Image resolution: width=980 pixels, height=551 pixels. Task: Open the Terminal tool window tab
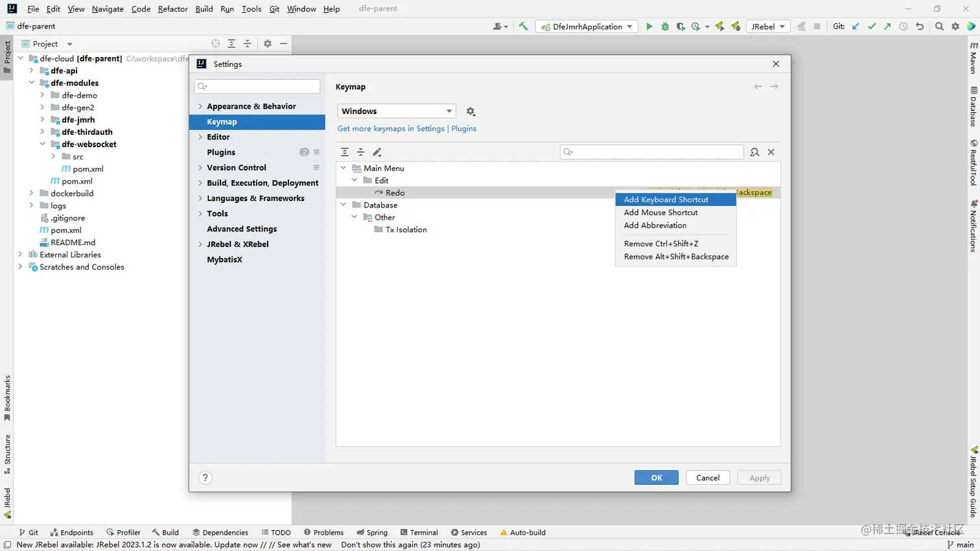point(419,532)
